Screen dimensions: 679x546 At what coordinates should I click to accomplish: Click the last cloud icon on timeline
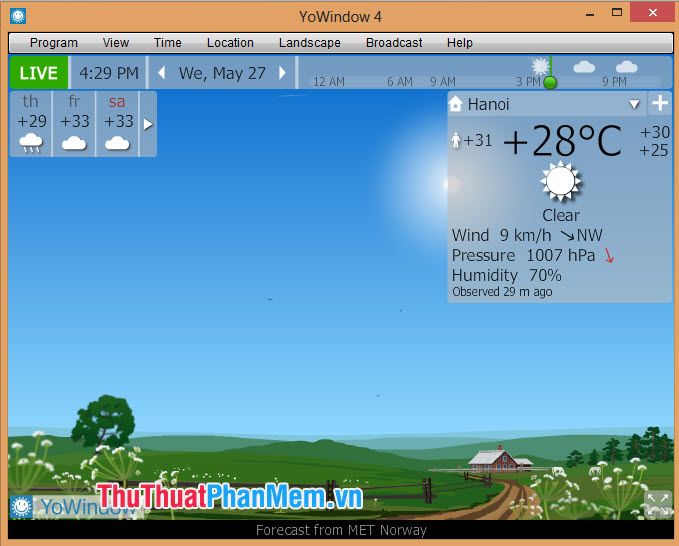coord(626,67)
